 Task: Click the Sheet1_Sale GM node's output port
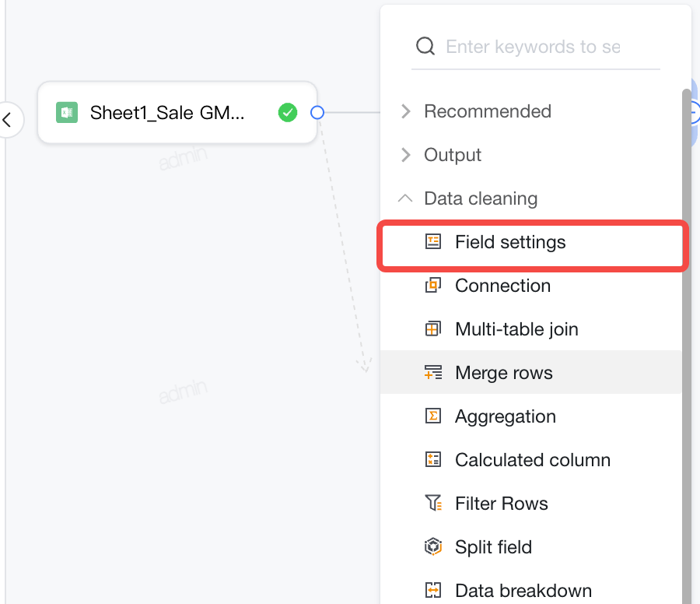pyautogui.click(x=317, y=112)
